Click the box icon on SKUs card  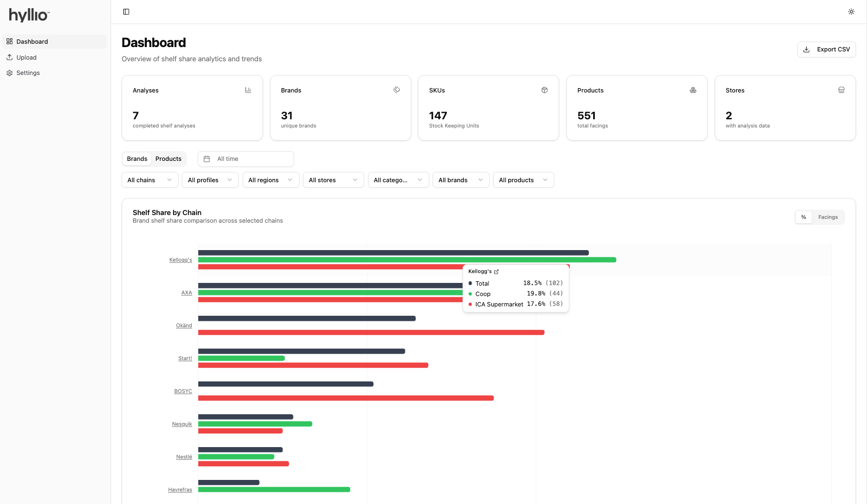tap(544, 90)
